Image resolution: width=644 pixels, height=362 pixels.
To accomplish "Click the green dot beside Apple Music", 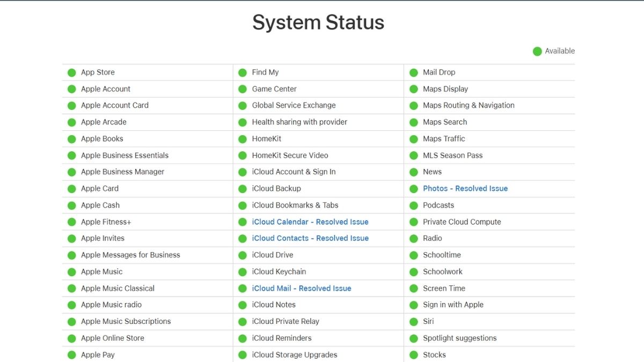I will click(x=71, y=272).
